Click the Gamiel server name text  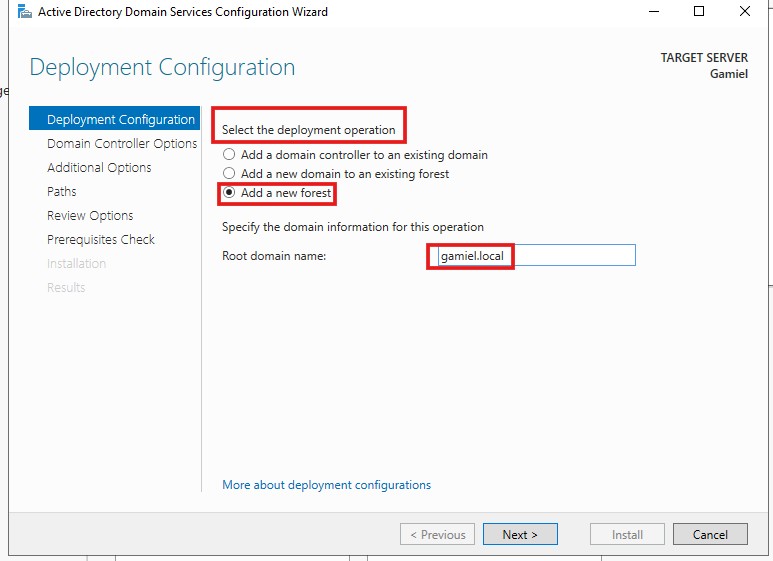[729, 74]
